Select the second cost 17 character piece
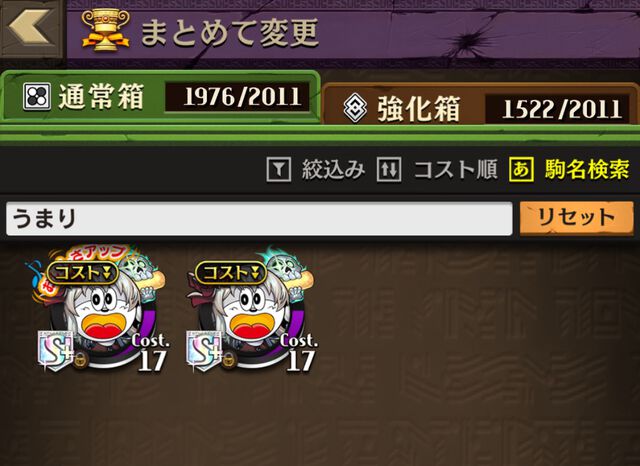This screenshot has width=640, height=466. pyautogui.click(x=250, y=309)
